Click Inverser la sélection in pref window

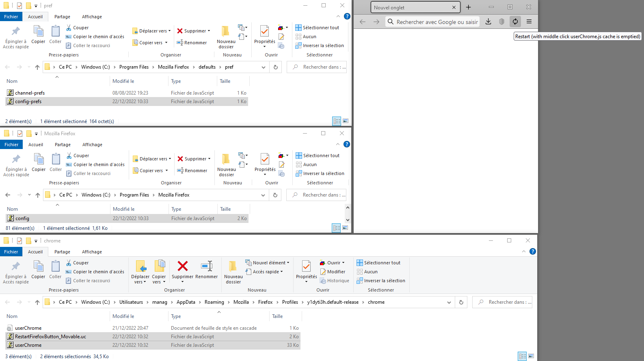coord(320,45)
